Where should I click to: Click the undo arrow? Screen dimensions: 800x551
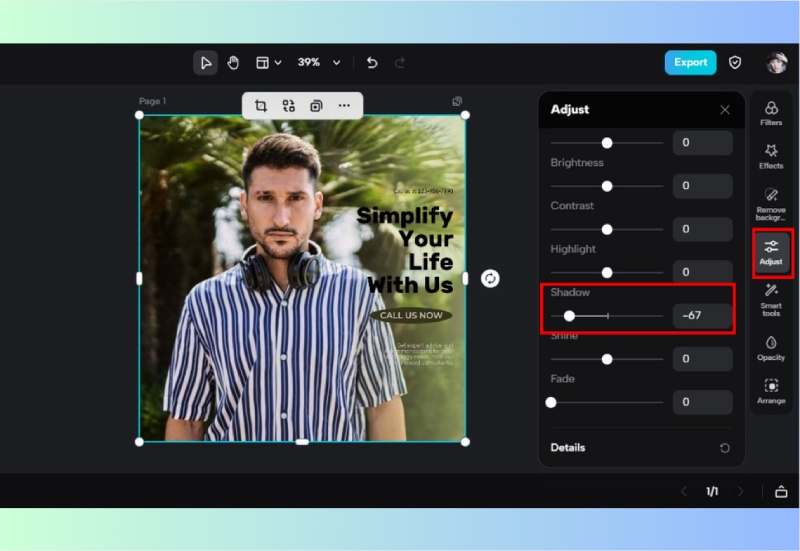click(x=372, y=62)
